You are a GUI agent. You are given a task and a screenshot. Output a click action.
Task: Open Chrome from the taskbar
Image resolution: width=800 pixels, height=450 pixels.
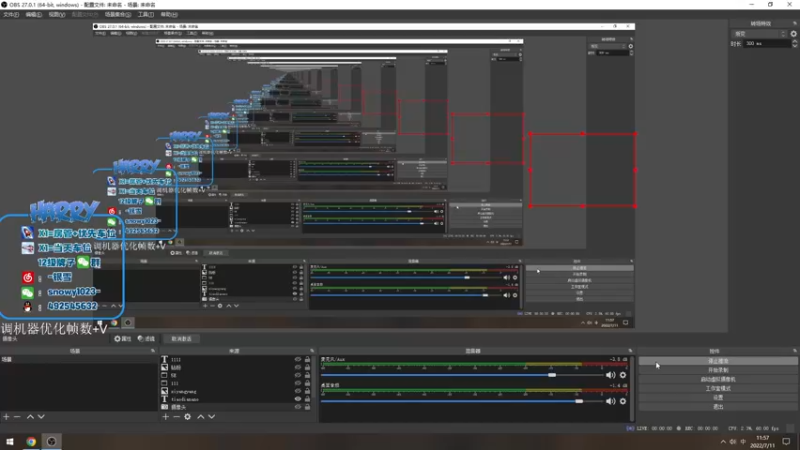click(x=31, y=441)
